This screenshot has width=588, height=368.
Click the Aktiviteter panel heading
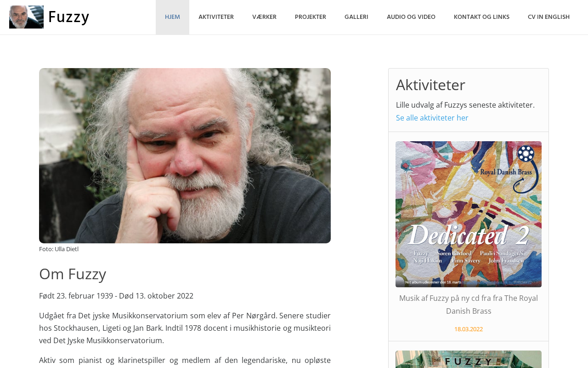pyautogui.click(x=430, y=85)
